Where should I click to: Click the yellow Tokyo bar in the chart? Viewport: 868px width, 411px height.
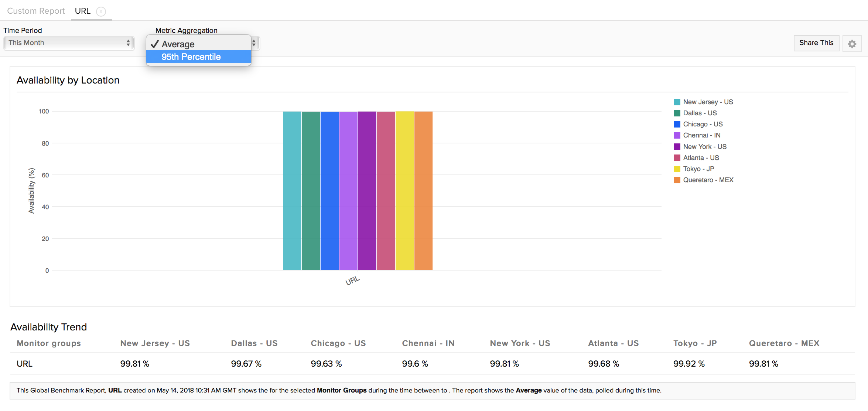(x=404, y=190)
